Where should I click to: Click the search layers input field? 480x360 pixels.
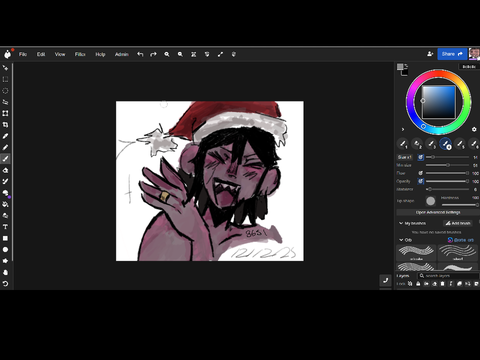(448, 276)
